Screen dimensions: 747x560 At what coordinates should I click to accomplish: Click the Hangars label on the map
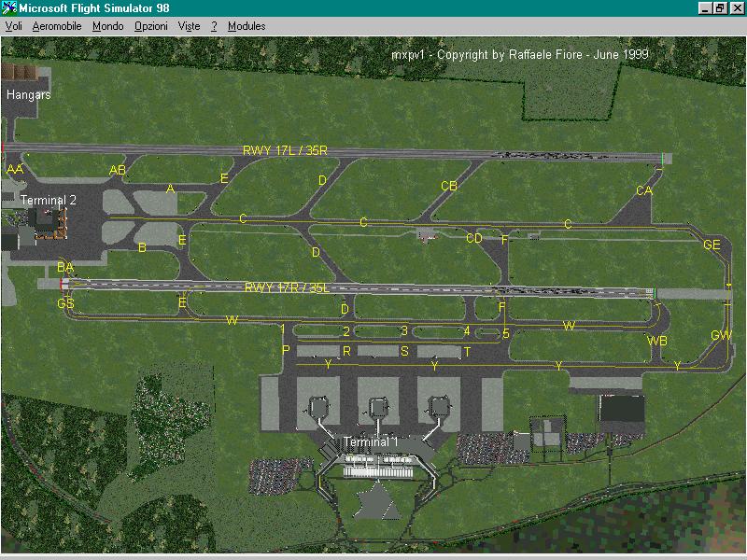(x=29, y=94)
